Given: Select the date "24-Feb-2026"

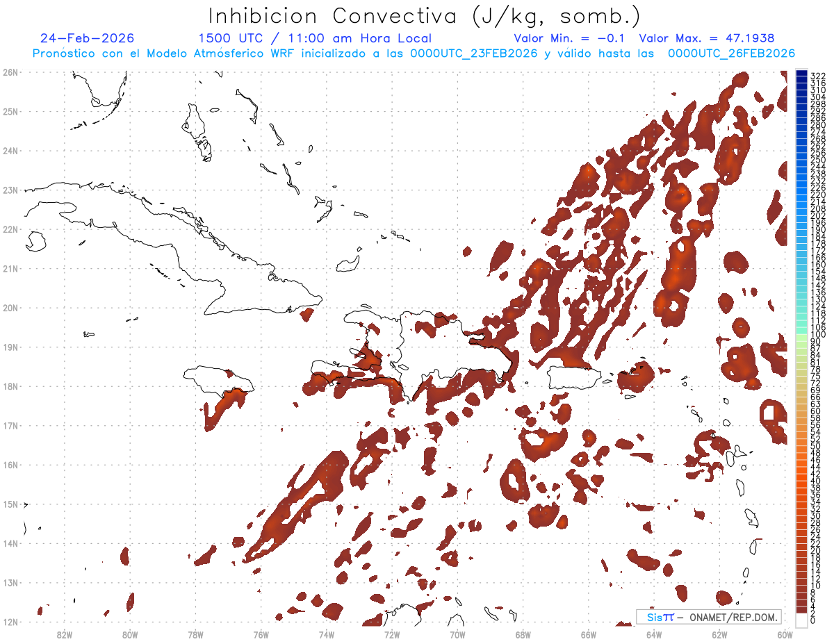Looking at the screenshot, I should pos(87,38).
